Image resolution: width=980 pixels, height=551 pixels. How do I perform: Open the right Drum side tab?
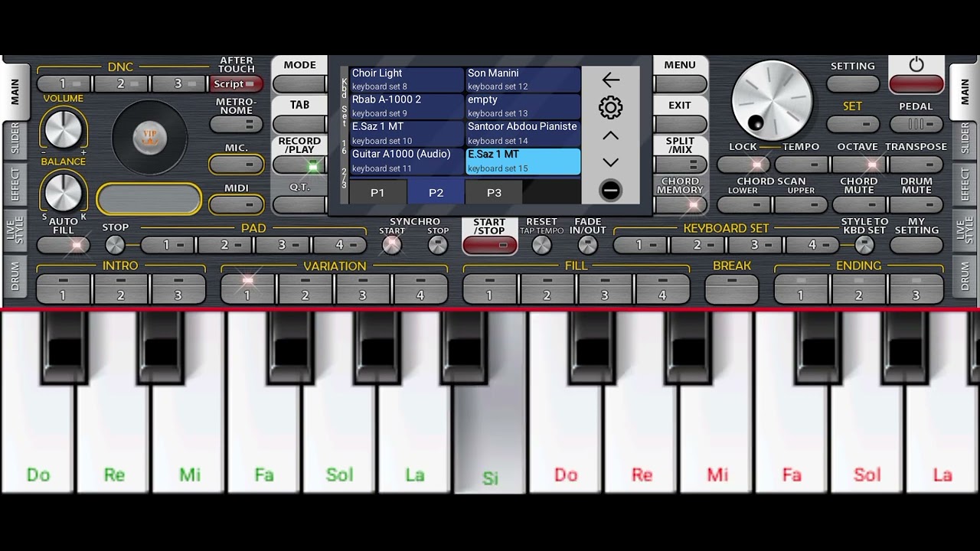(965, 275)
